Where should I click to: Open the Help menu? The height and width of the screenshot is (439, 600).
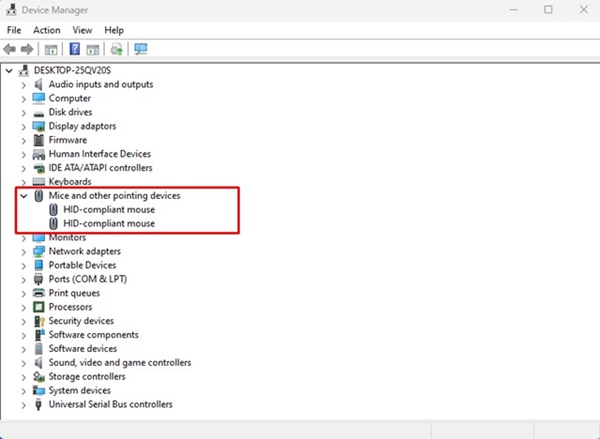(114, 30)
